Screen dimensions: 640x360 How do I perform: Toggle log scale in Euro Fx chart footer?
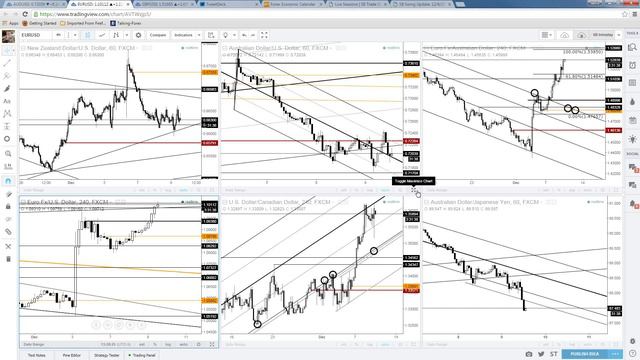pyautogui.click(x=168, y=344)
